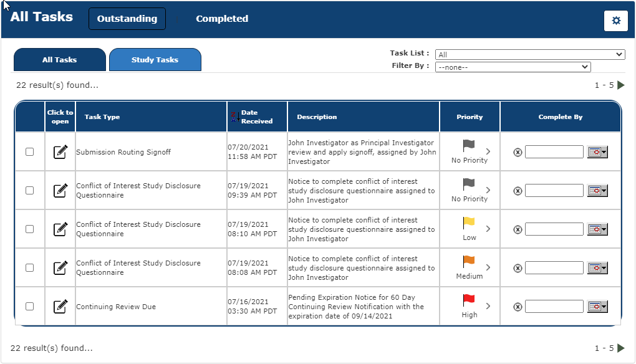Switch to Completed tasks view
The image size is (636, 364).
pyautogui.click(x=222, y=19)
